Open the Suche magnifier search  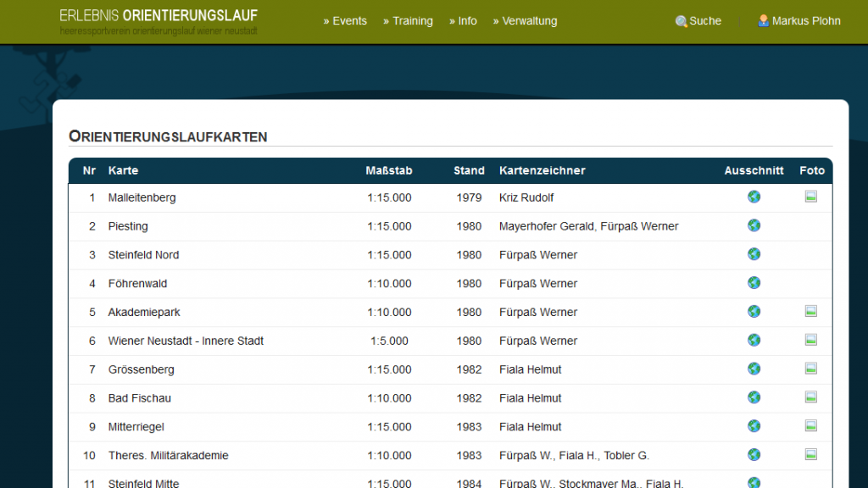pyautogui.click(x=698, y=21)
